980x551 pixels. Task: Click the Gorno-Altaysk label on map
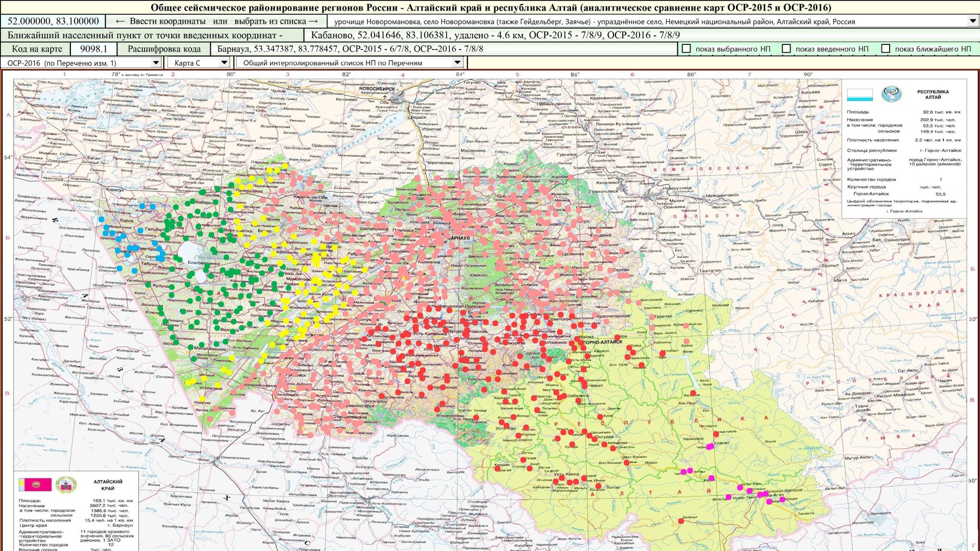coord(602,342)
